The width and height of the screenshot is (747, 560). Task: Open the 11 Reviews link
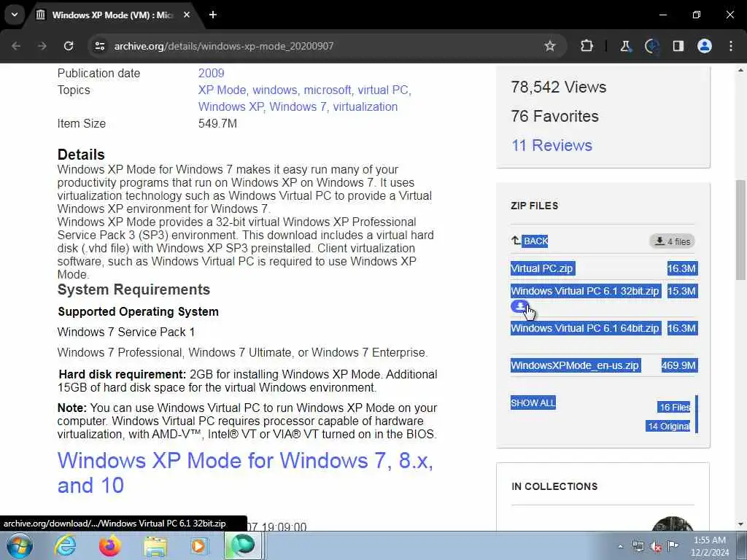coord(551,145)
